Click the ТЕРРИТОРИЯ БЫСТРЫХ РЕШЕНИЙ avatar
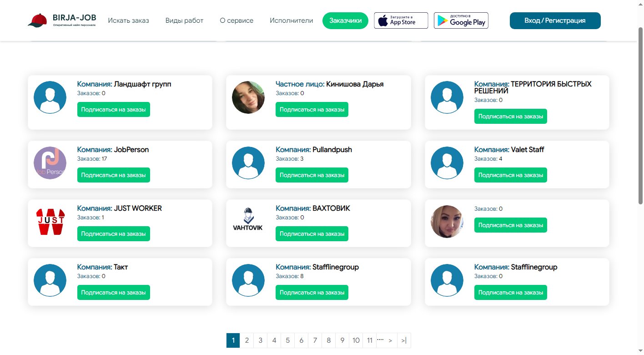Screen dimensions: 644x355 [x=447, y=97]
